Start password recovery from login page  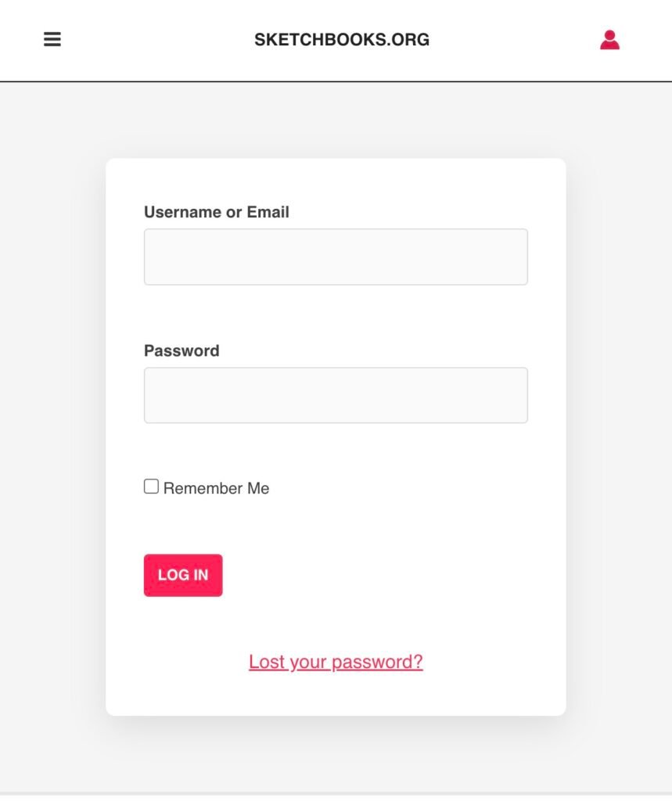335,661
